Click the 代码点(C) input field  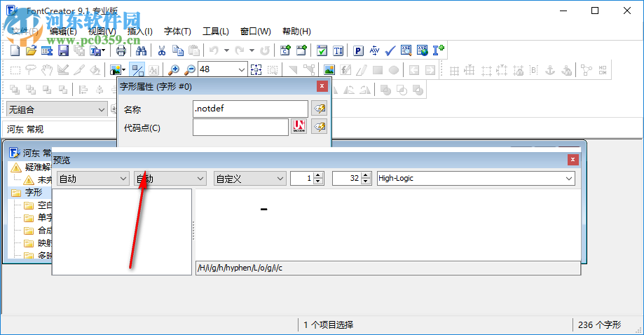pyautogui.click(x=240, y=127)
